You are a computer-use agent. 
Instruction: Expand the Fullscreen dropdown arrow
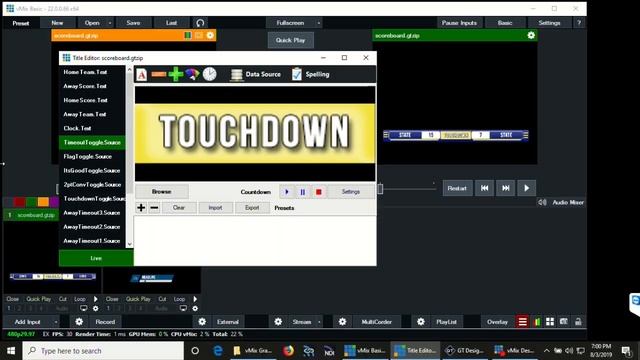(319, 23)
